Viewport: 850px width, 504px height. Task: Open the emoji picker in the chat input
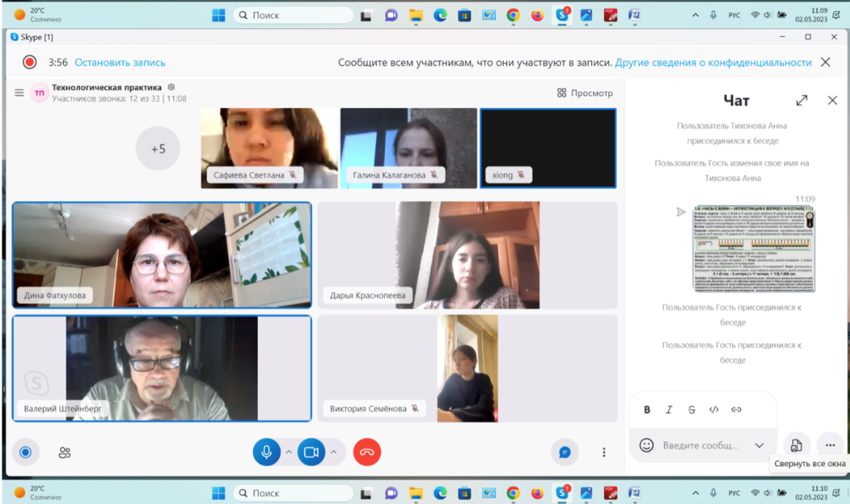coord(646,446)
